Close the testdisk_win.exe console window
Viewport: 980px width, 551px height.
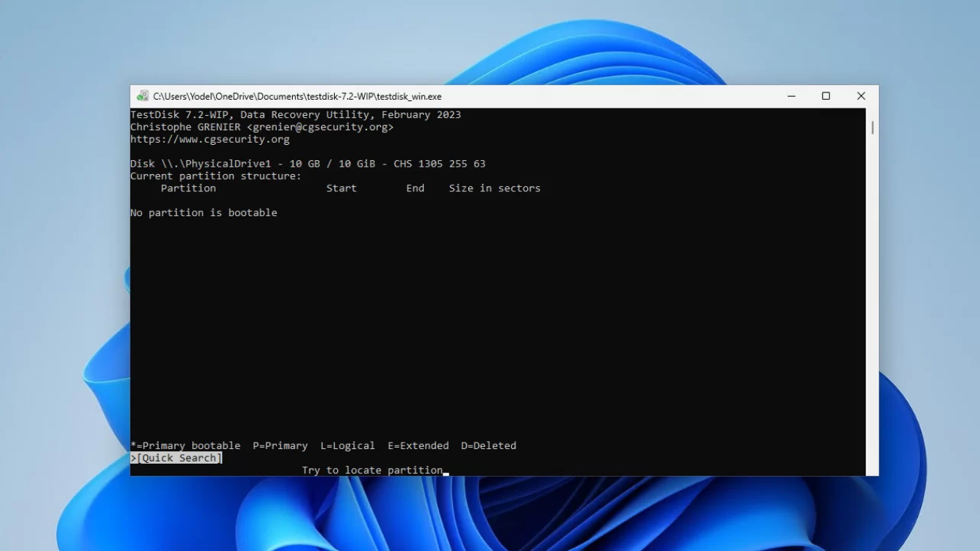pyautogui.click(x=861, y=96)
